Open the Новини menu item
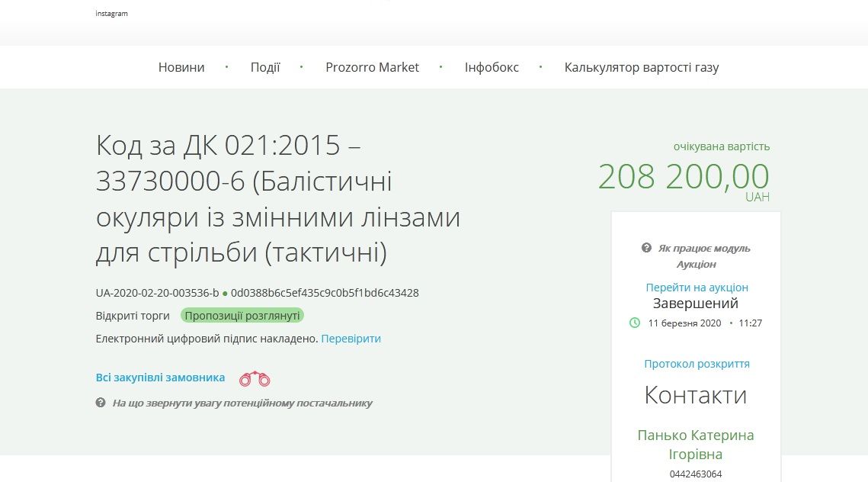Screen dimensions: 868x482 tap(181, 67)
